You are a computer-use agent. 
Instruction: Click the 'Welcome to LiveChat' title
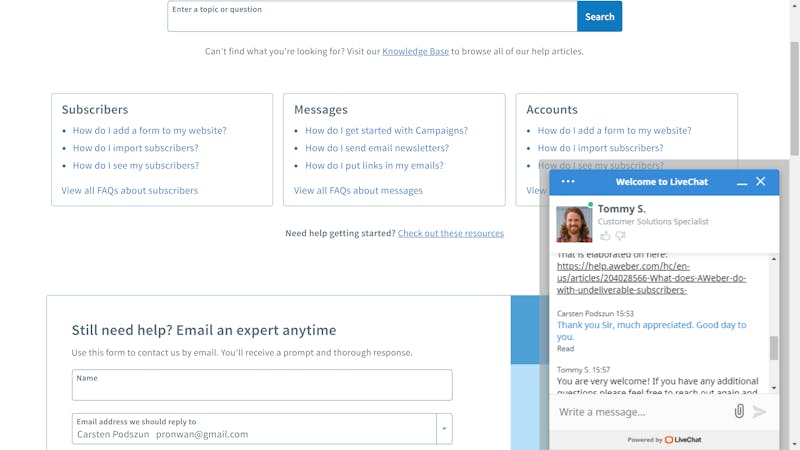(x=662, y=182)
